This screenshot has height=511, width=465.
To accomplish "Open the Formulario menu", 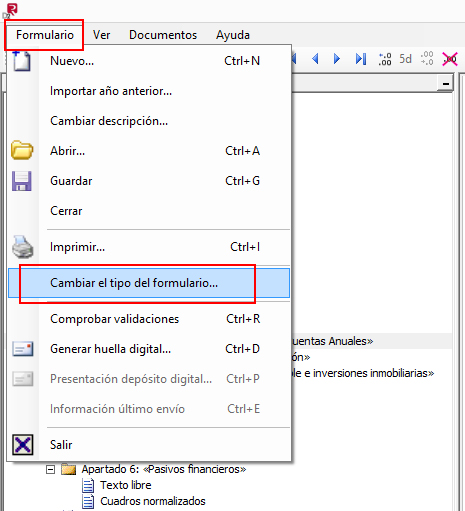I will click(x=45, y=35).
